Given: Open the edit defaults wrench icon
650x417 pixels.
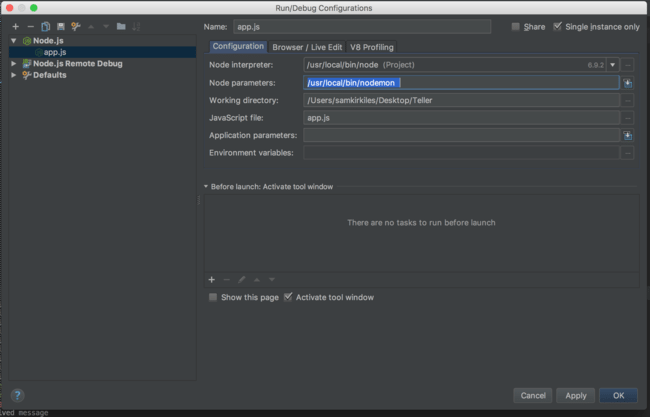Looking at the screenshot, I should pos(75,26).
